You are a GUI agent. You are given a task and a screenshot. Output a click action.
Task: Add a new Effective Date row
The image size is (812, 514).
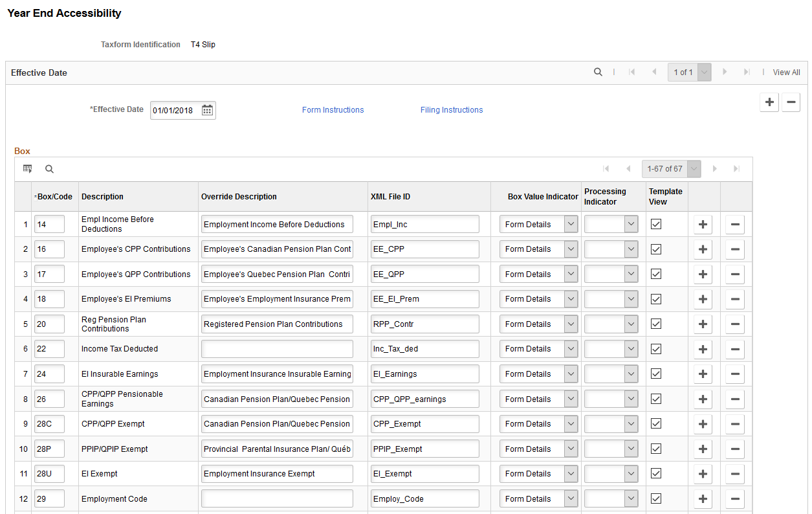[769, 102]
